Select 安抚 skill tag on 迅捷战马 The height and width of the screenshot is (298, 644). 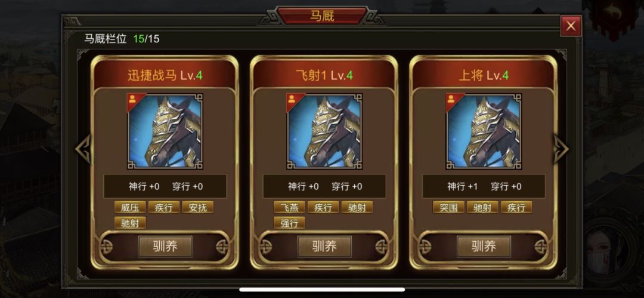click(197, 207)
